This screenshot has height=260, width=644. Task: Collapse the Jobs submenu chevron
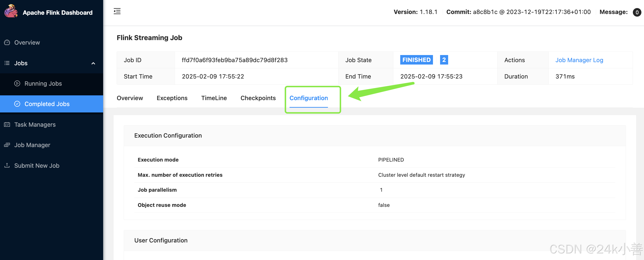tap(93, 63)
